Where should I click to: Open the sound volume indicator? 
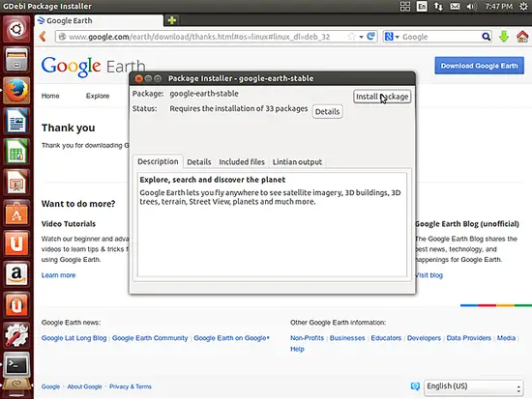click(x=471, y=6)
